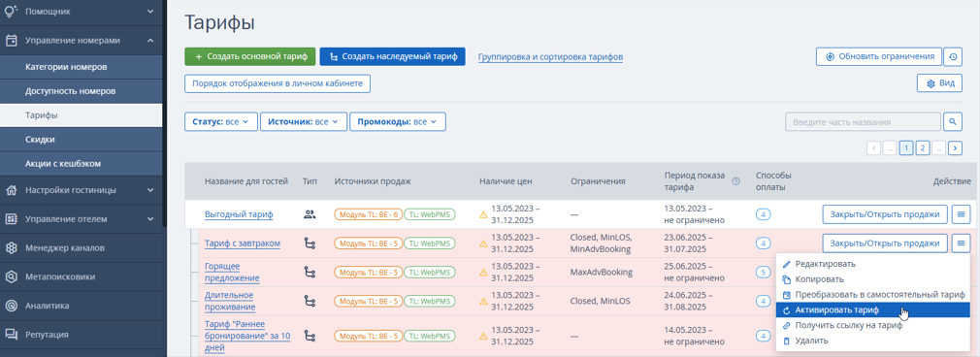Viewport: 980px width, 357px height.
Task: Click warning triangle in Выгодный тариф row
Action: tap(483, 214)
